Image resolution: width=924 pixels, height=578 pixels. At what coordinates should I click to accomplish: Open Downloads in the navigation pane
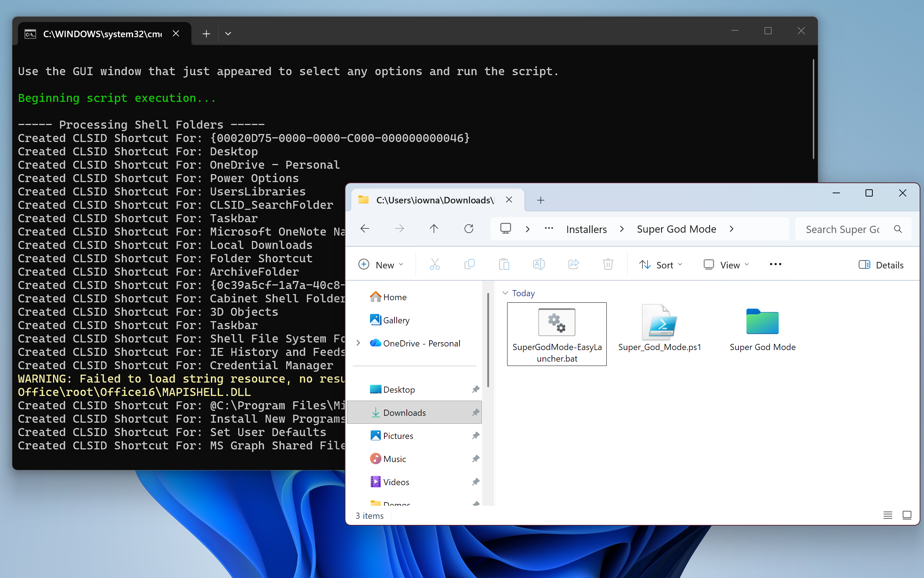point(414,413)
